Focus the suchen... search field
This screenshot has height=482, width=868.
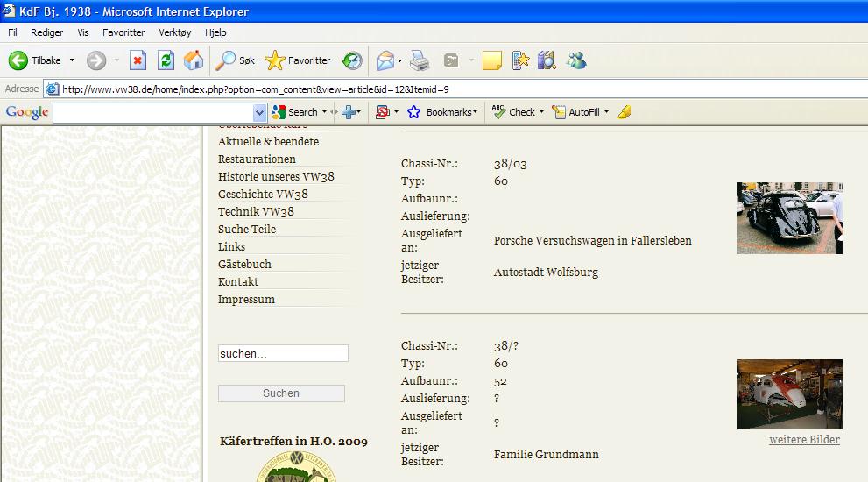[x=283, y=353]
